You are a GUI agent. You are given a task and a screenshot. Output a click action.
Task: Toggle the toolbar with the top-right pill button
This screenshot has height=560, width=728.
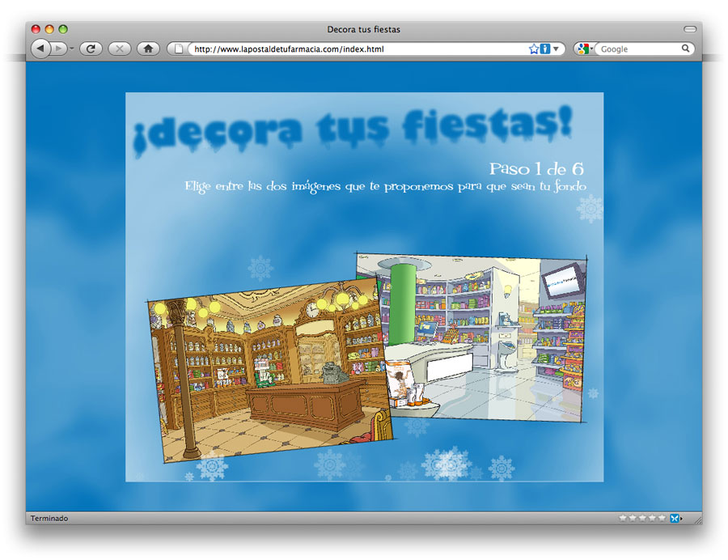point(690,29)
